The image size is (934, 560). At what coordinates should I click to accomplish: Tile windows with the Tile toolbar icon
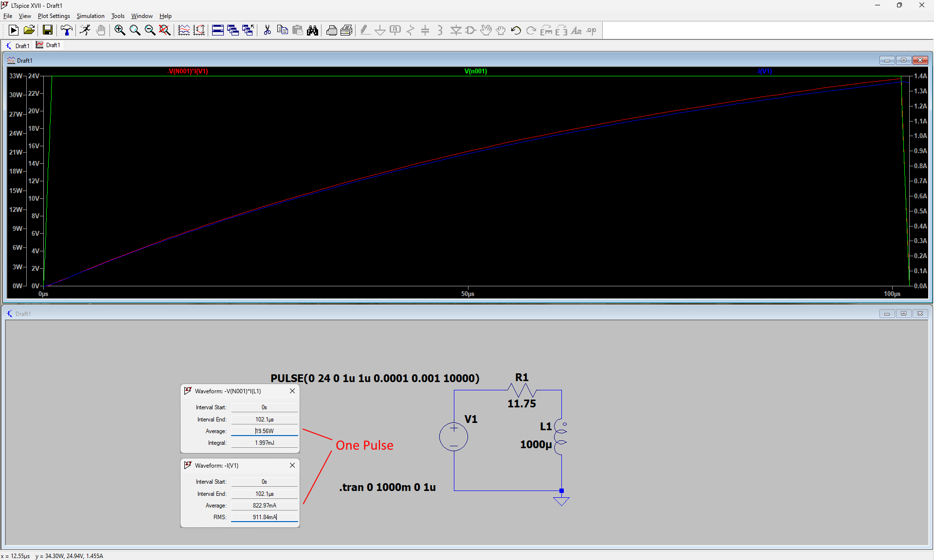[x=218, y=30]
